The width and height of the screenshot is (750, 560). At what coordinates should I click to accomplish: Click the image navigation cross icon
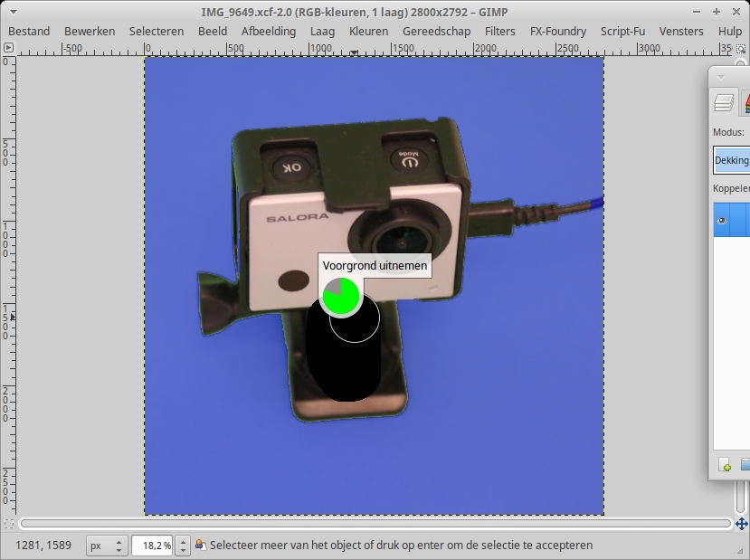[x=741, y=524]
